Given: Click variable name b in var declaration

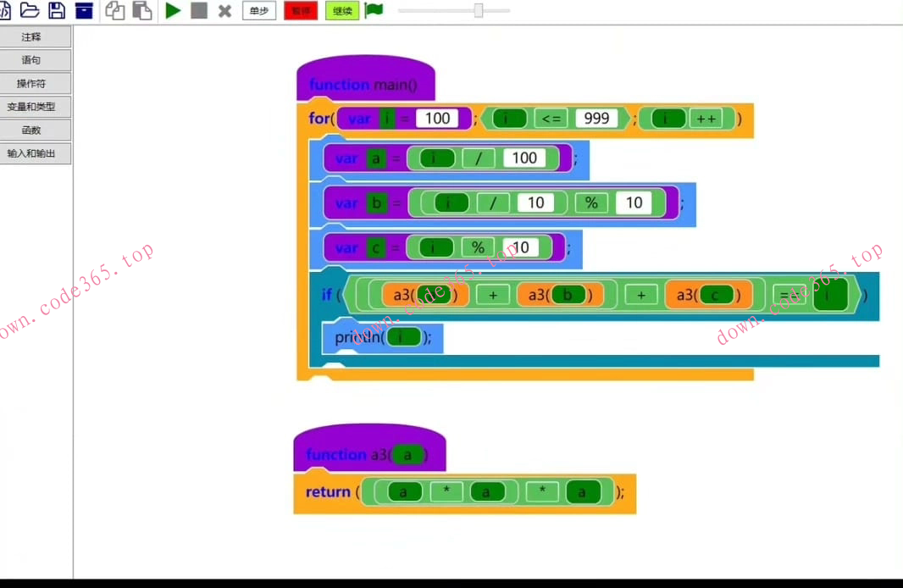Looking at the screenshot, I should [376, 202].
